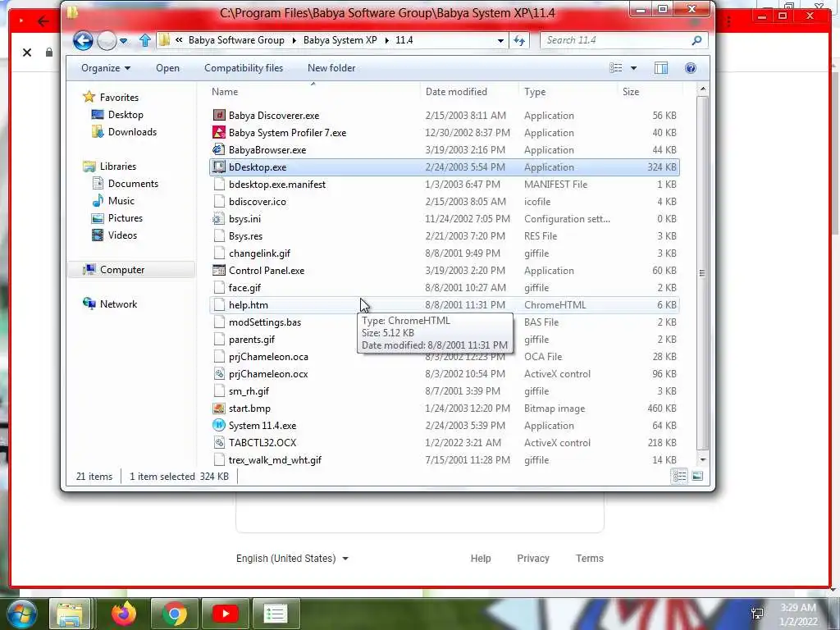Click the Back navigation arrow in Explorer
The width and height of the screenshot is (840, 630).
pyautogui.click(x=83, y=40)
